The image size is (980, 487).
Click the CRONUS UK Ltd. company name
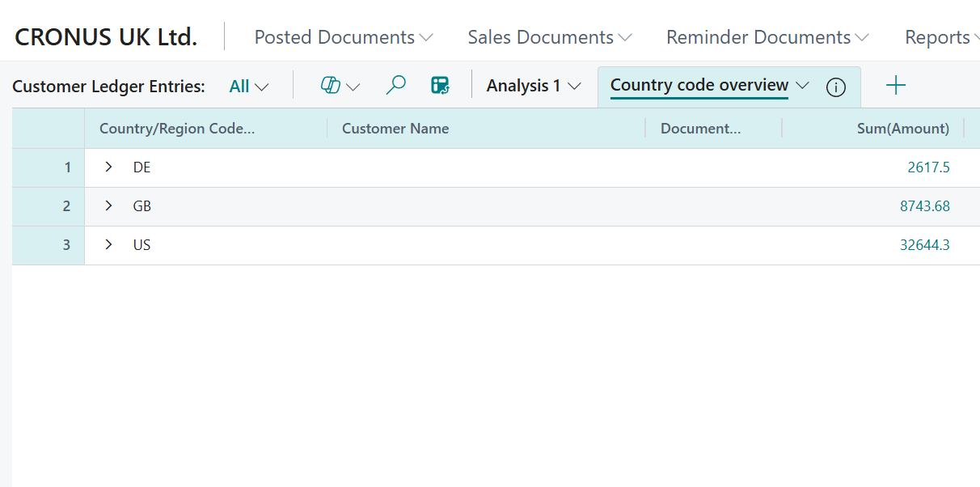(105, 36)
